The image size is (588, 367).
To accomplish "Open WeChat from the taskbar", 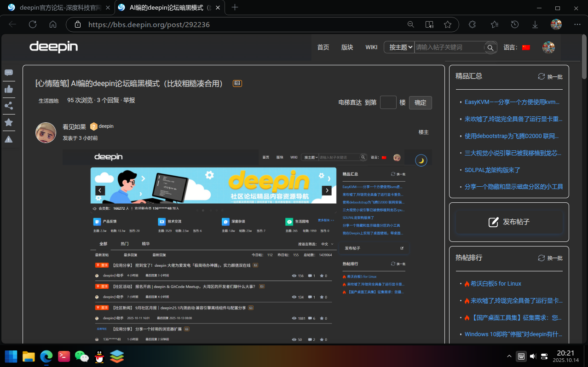I will [81, 356].
